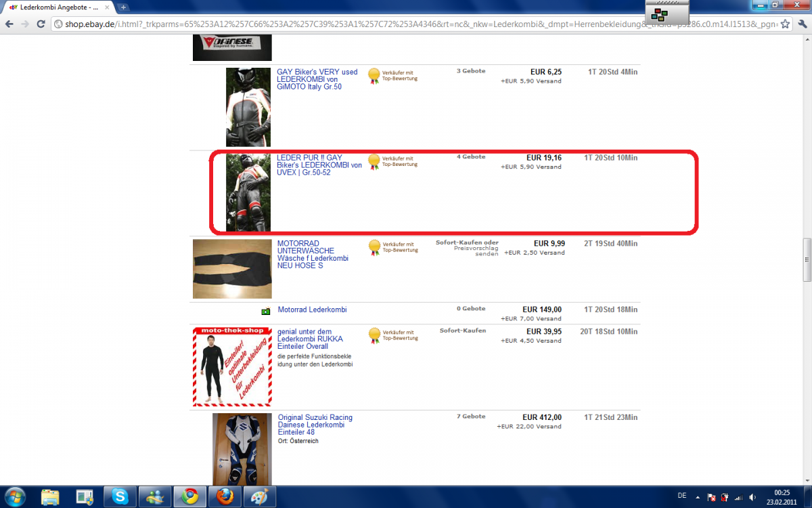Open the Windows Start menu

pyautogui.click(x=15, y=496)
